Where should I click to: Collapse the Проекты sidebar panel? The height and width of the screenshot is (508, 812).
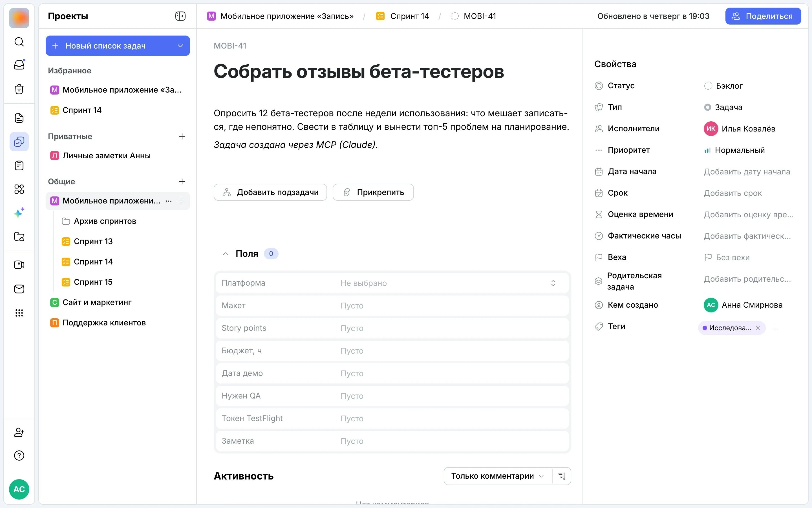tap(180, 16)
